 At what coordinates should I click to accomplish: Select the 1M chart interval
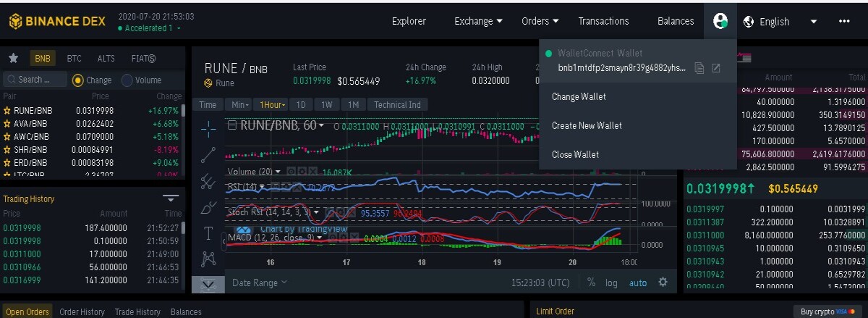(x=353, y=104)
